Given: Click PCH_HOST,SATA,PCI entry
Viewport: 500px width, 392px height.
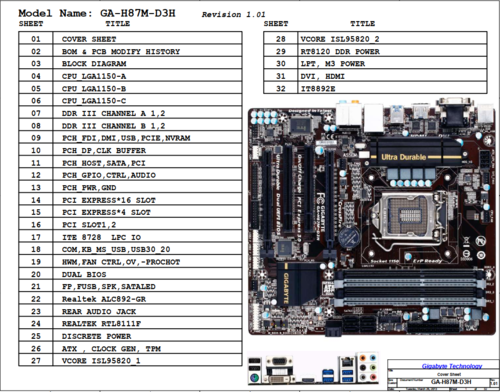Looking at the screenshot, I should [104, 163].
